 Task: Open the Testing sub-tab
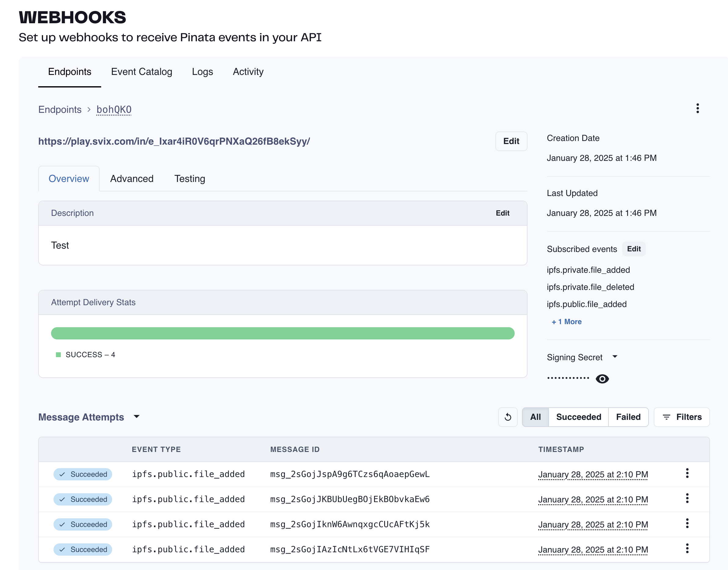pos(189,179)
